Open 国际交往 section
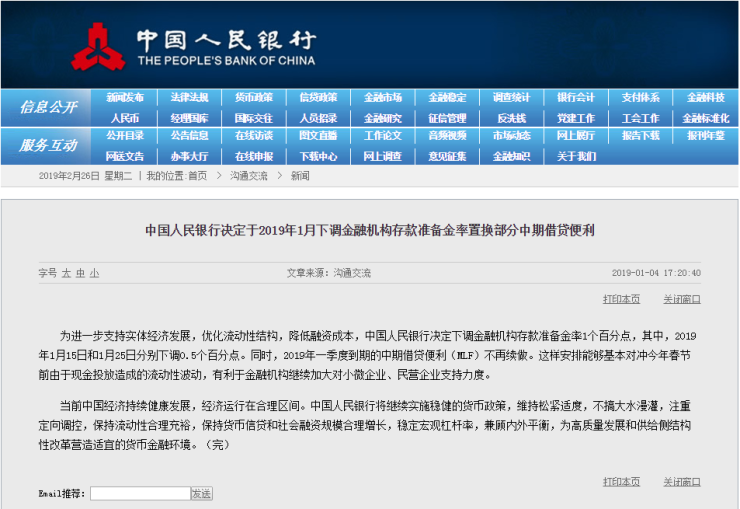Image resolution: width=740 pixels, height=509 pixels. 254,118
